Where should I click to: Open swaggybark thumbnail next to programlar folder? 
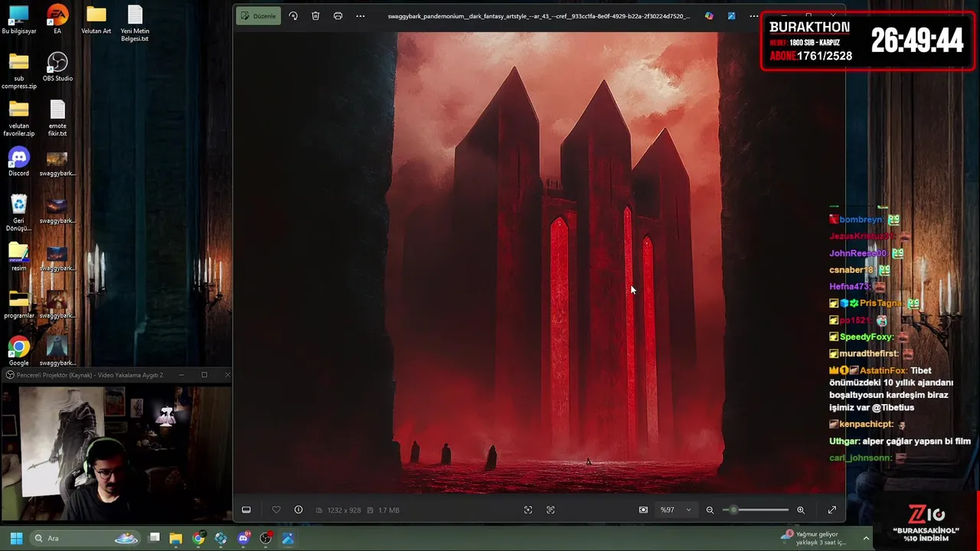[x=57, y=305]
